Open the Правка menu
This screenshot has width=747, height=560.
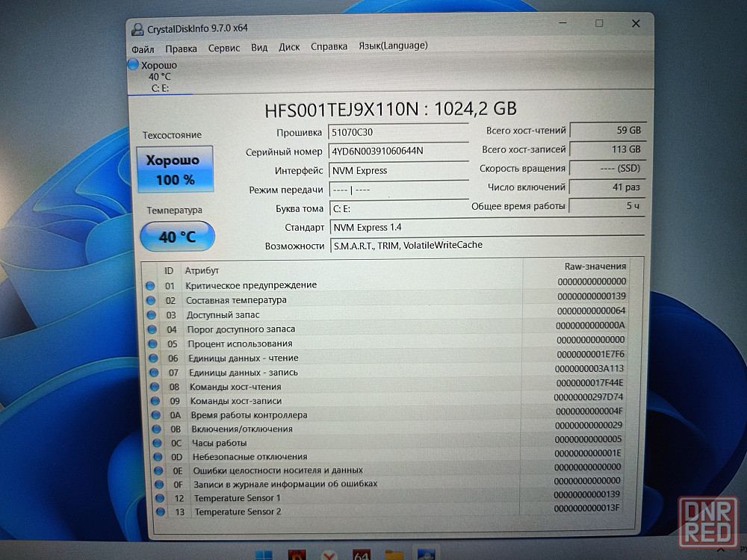point(181,49)
